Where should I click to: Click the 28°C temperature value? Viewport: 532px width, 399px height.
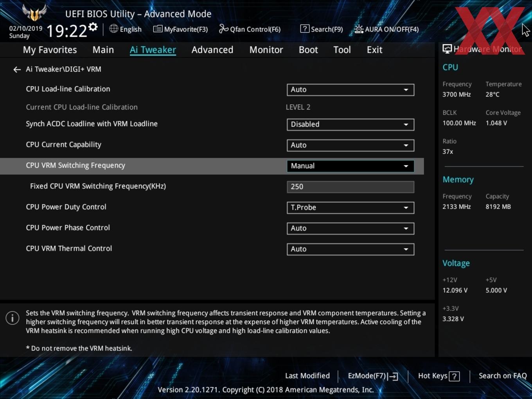click(x=492, y=94)
